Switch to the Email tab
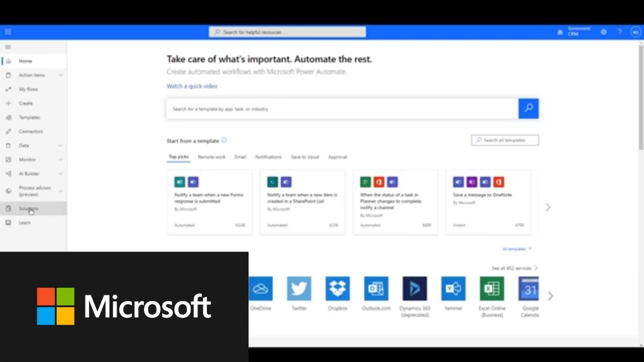644x362 pixels. (240, 157)
